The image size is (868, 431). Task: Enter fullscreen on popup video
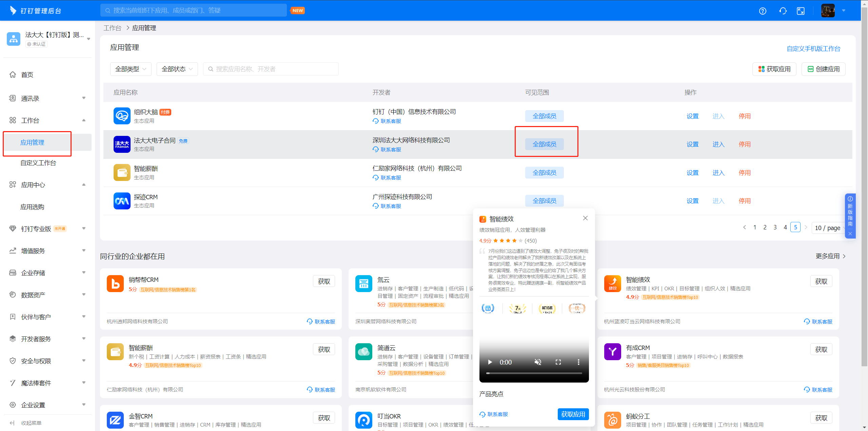coord(558,362)
